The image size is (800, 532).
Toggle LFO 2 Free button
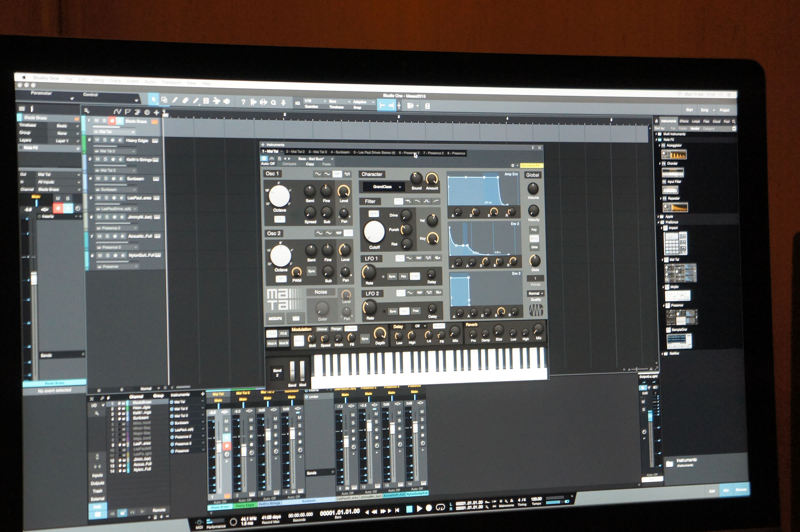coord(415,311)
